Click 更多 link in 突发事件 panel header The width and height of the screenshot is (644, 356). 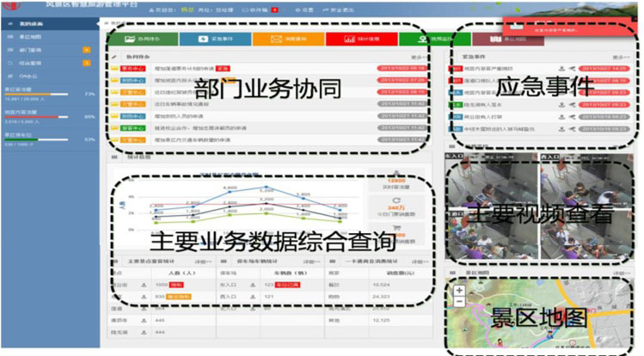(617, 57)
